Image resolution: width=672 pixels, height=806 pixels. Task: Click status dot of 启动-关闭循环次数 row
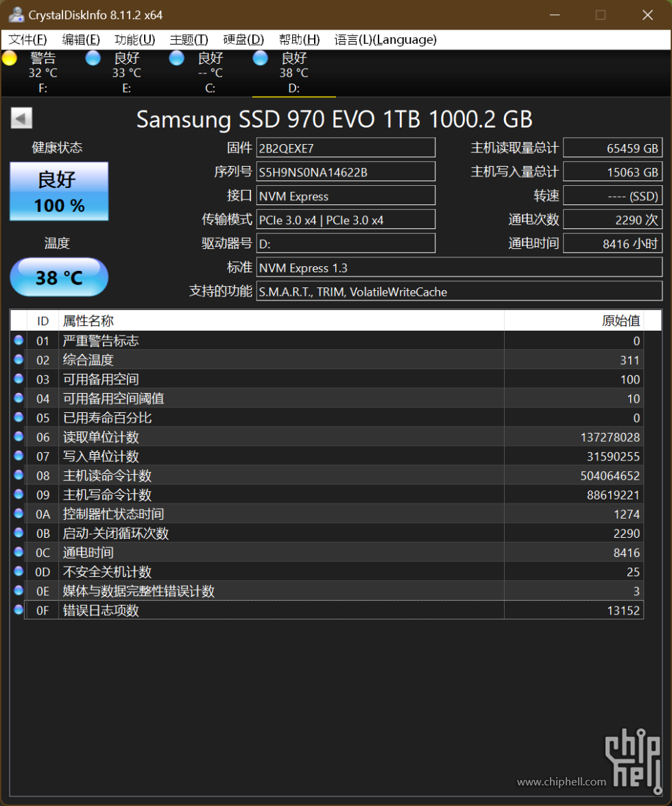click(19, 532)
